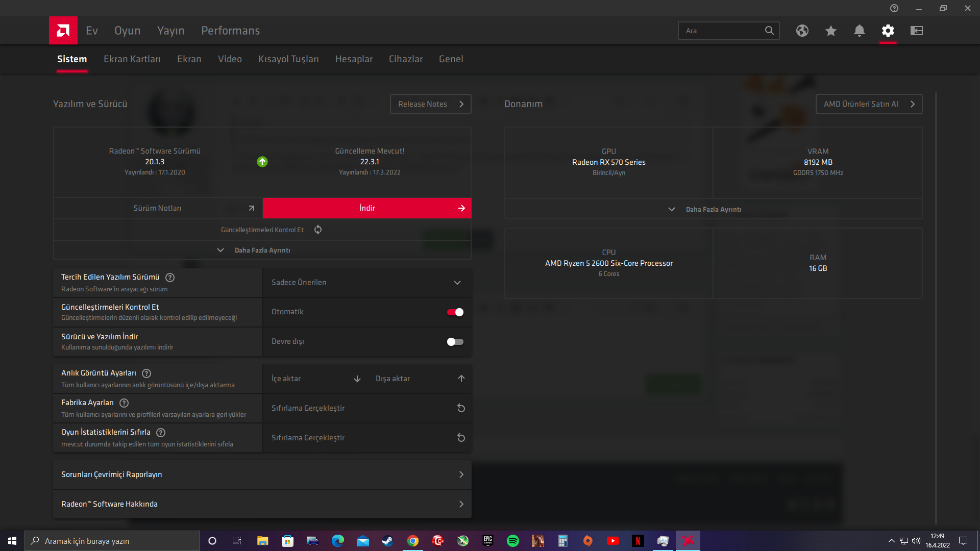Click the Dışa aktar up arrow icon
Image resolution: width=980 pixels, height=551 pixels.
pyautogui.click(x=461, y=379)
